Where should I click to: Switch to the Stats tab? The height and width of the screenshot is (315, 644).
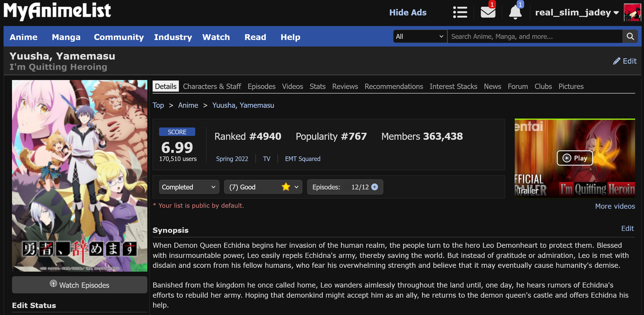point(317,86)
